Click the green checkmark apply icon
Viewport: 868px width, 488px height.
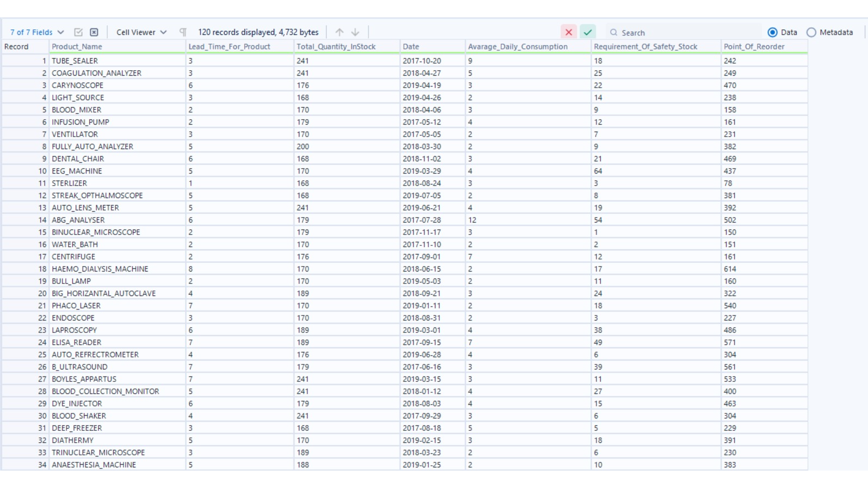pos(588,32)
